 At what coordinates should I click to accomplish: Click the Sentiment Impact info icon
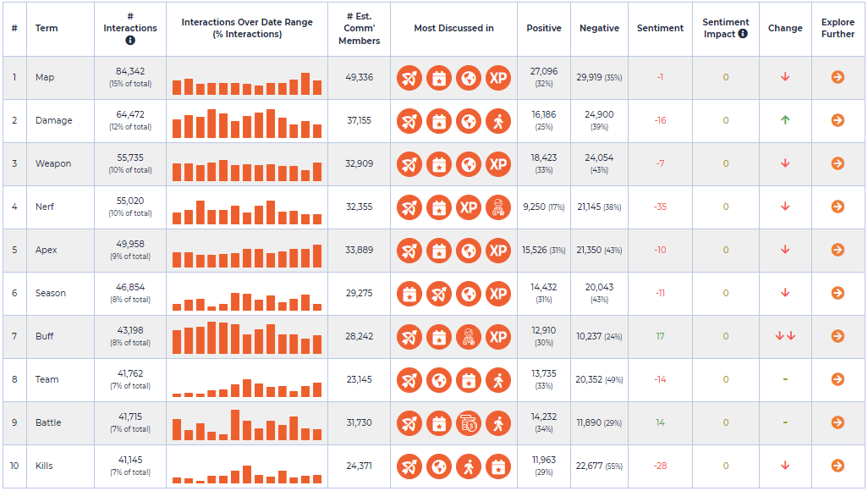click(x=743, y=34)
